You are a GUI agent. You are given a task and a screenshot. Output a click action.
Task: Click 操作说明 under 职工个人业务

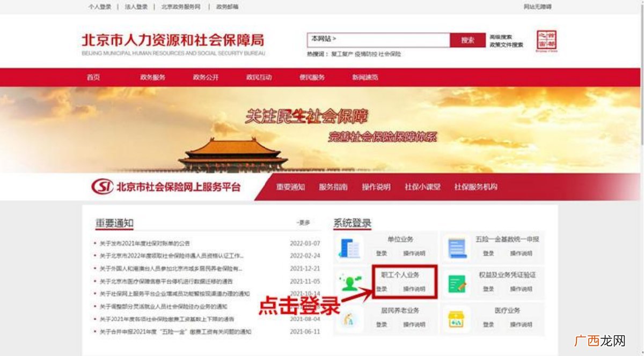[414, 289]
